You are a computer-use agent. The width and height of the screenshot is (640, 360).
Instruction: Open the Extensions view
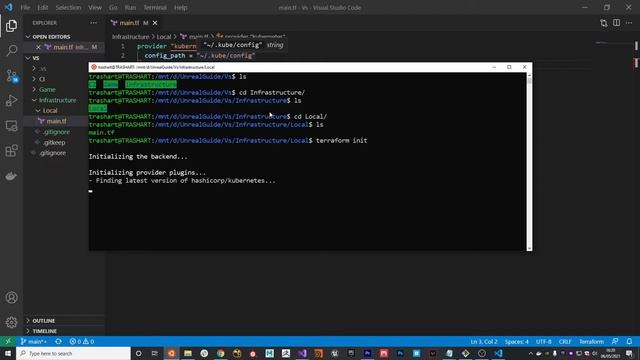(11, 151)
